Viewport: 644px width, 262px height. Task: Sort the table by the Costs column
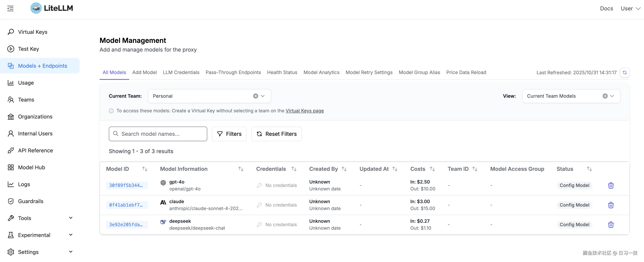(x=432, y=169)
